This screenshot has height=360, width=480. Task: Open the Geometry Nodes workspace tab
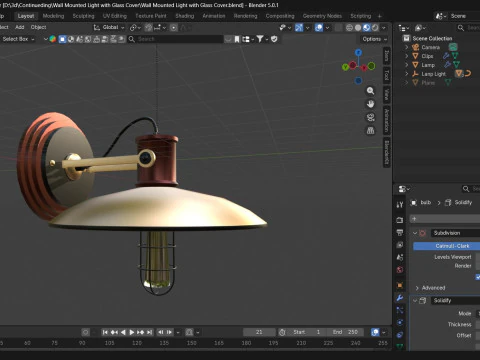pyautogui.click(x=322, y=16)
